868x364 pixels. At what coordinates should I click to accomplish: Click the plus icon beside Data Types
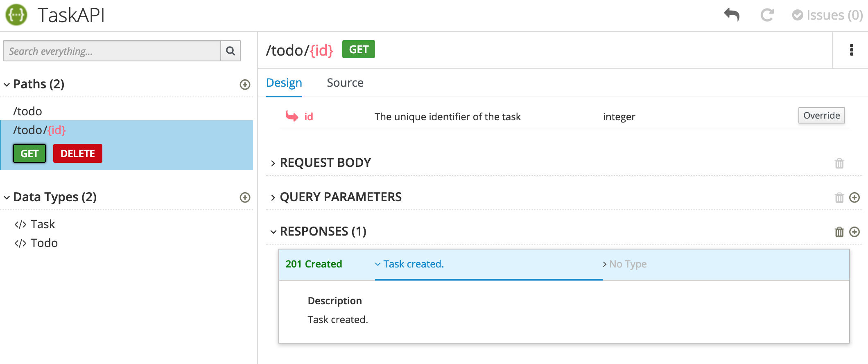click(x=245, y=198)
